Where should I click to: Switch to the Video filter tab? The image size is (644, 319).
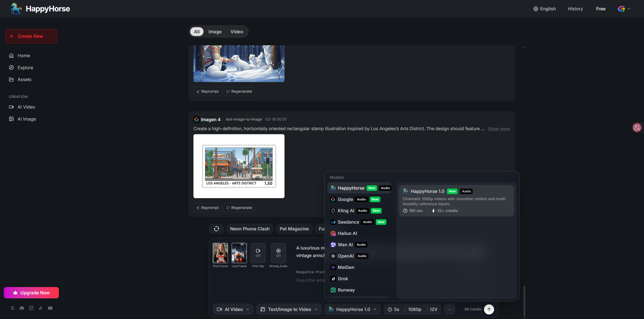(x=237, y=32)
